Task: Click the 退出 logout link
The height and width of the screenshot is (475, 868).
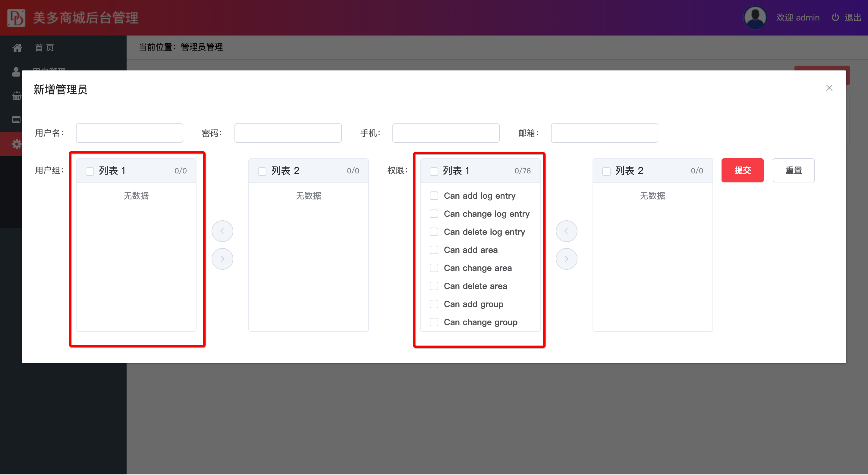Action: click(x=853, y=17)
